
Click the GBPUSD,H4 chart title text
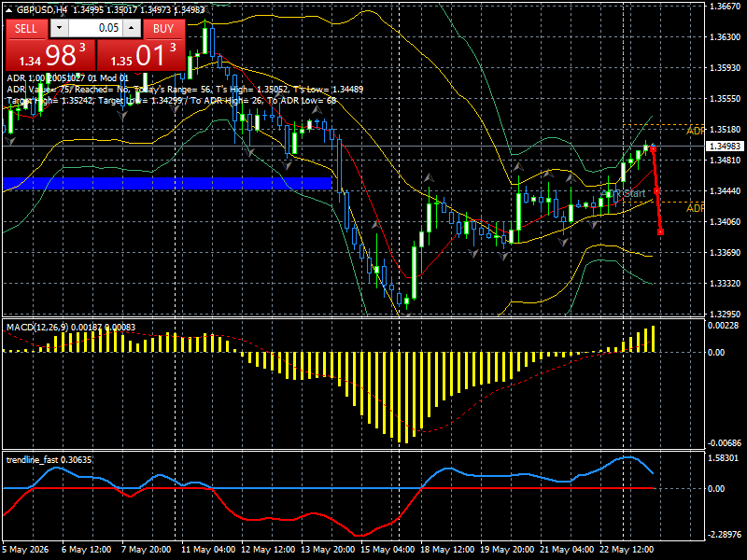click(42, 9)
